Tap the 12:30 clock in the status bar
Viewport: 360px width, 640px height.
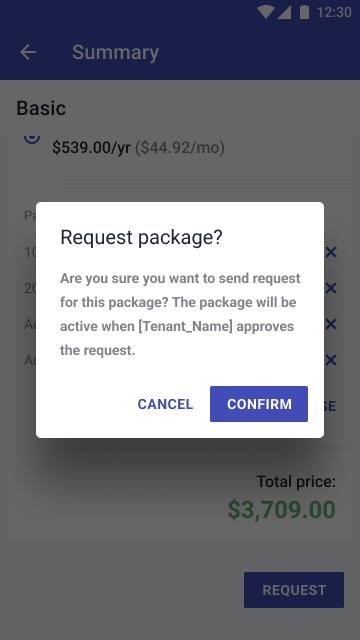[x=334, y=12]
